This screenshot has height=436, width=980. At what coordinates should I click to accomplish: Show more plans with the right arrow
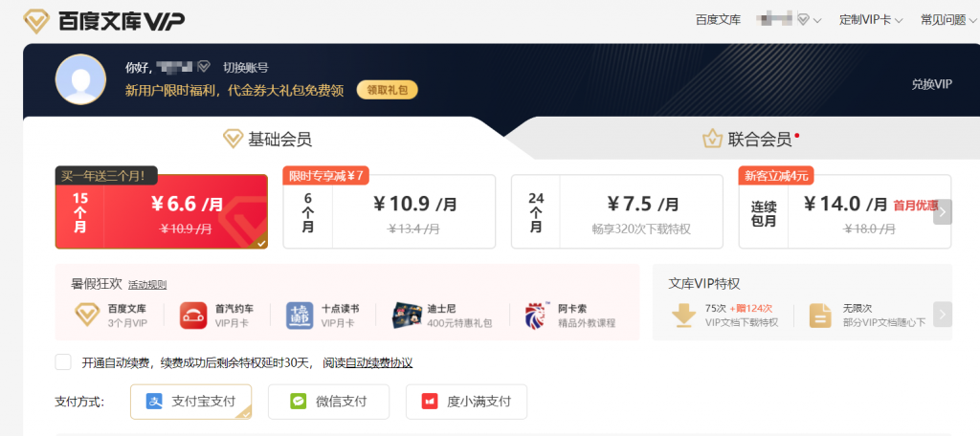[943, 211]
